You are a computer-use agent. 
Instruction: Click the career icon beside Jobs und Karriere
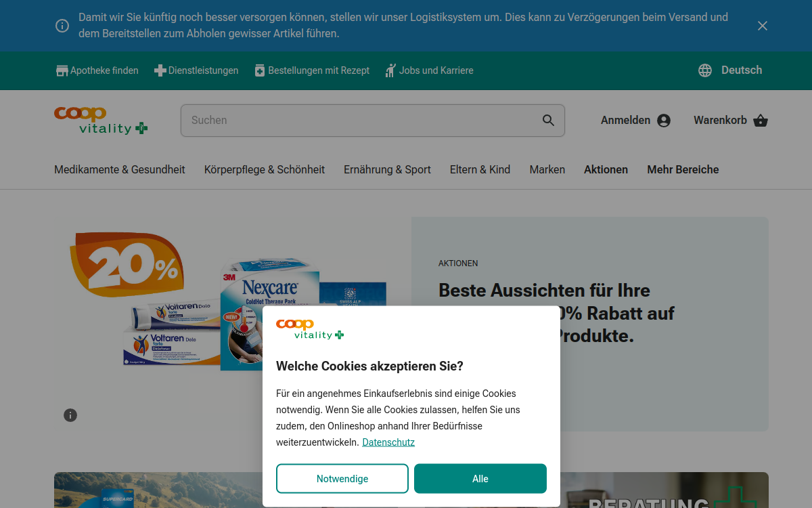[390, 70]
